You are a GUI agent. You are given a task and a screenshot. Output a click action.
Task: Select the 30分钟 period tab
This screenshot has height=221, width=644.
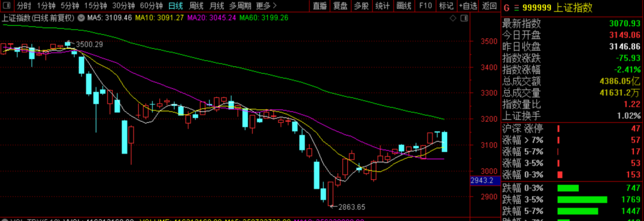[x=123, y=6]
